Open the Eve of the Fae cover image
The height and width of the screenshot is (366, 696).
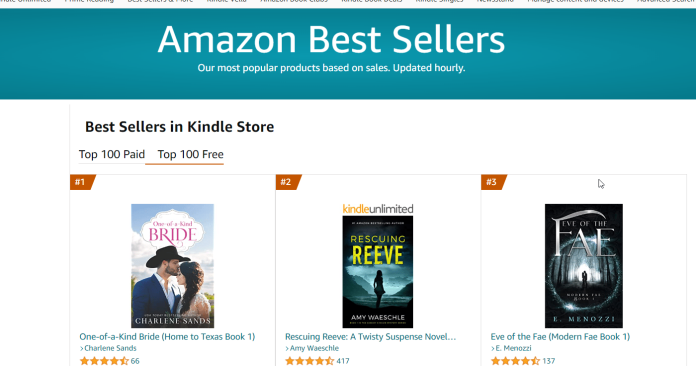[584, 266]
